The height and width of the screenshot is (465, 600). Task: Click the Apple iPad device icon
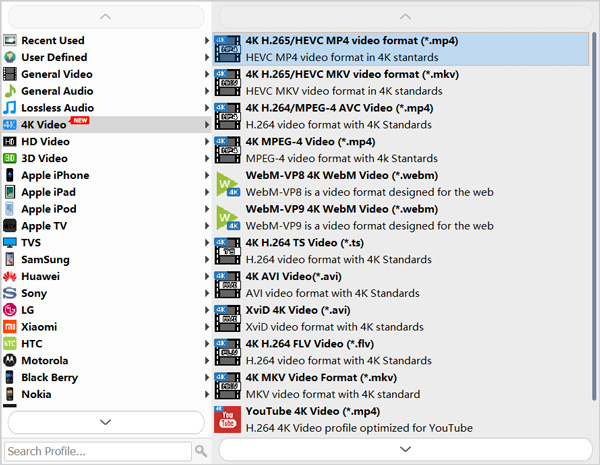pos(10,192)
